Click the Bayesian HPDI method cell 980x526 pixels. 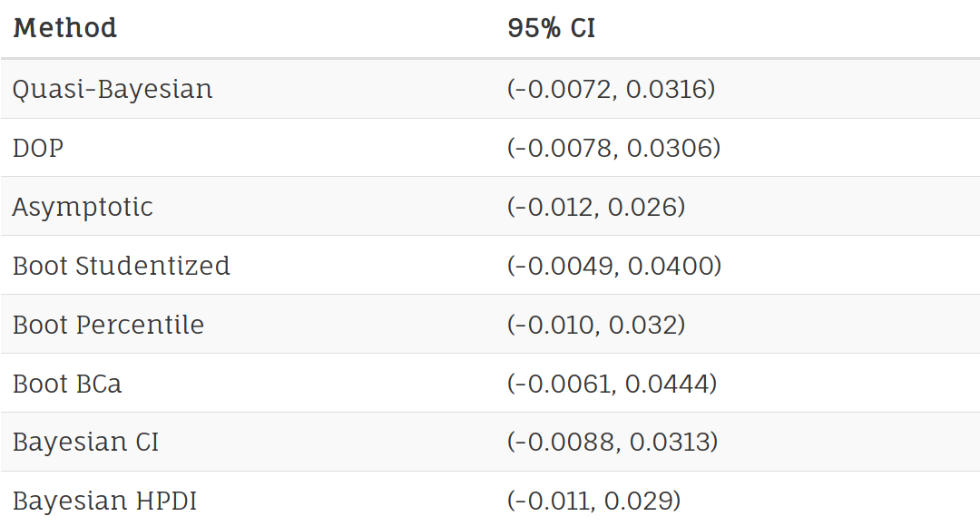tap(105, 501)
